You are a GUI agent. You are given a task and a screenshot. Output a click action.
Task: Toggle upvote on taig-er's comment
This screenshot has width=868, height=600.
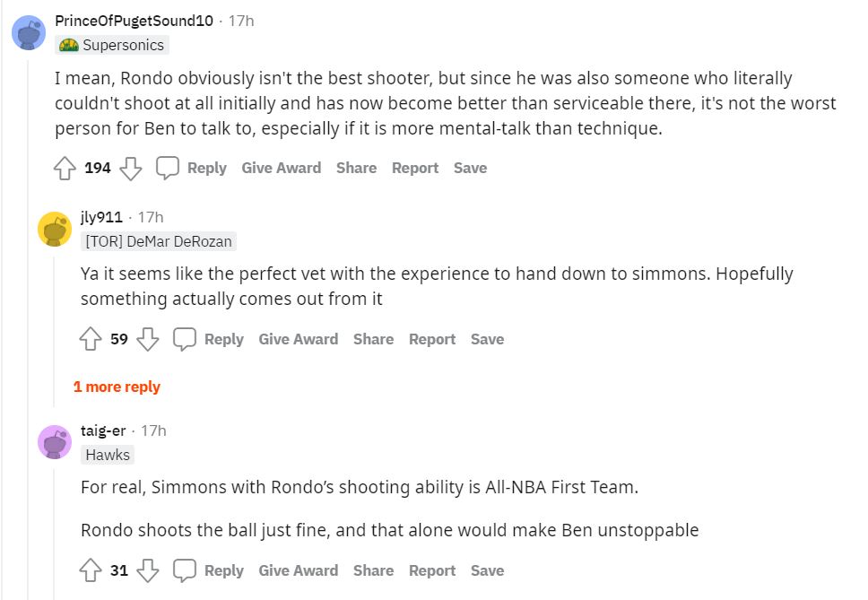(89, 570)
